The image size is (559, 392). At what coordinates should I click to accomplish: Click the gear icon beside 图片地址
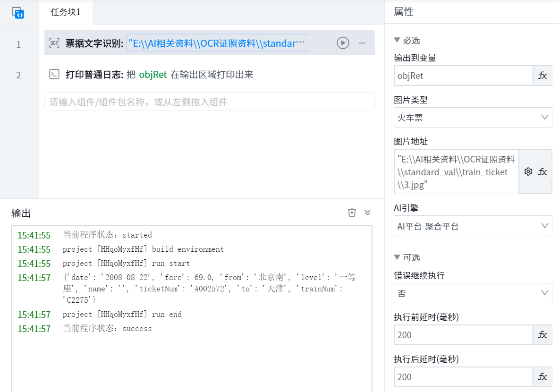(528, 171)
